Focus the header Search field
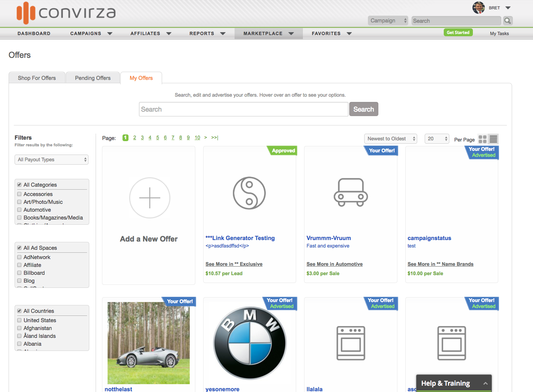Screen dimensions: 533x392 pos(456,21)
